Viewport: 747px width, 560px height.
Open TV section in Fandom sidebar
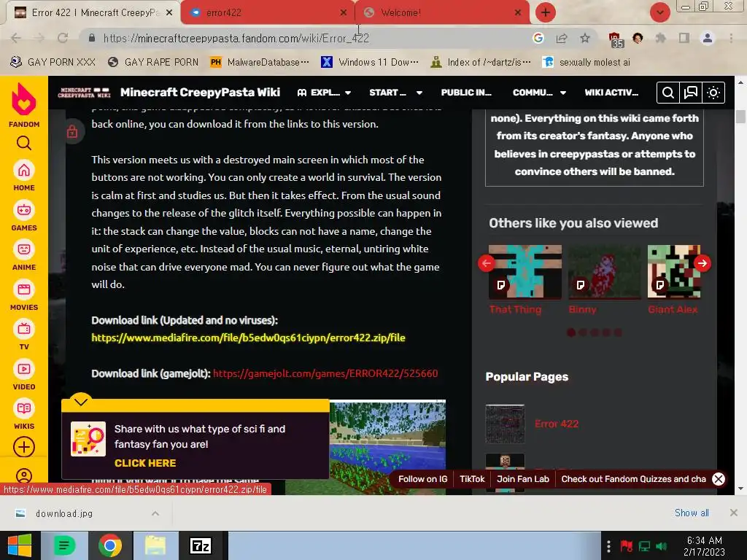(24, 335)
